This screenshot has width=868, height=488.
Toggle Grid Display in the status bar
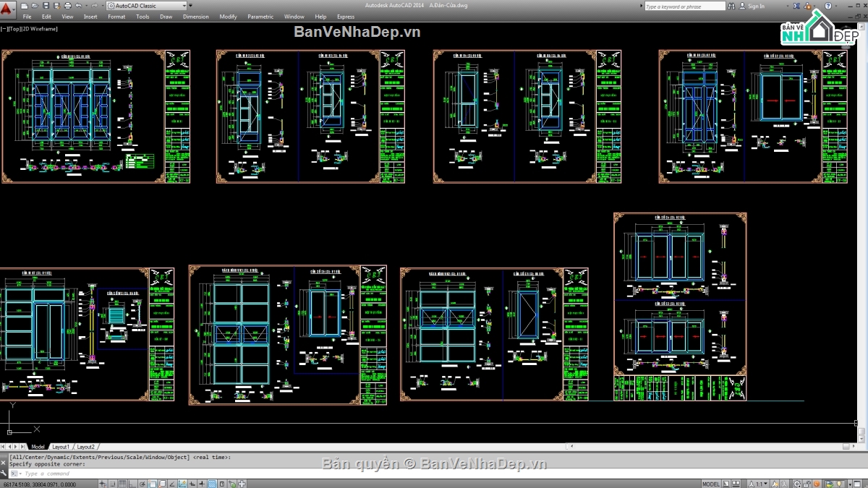122,483
